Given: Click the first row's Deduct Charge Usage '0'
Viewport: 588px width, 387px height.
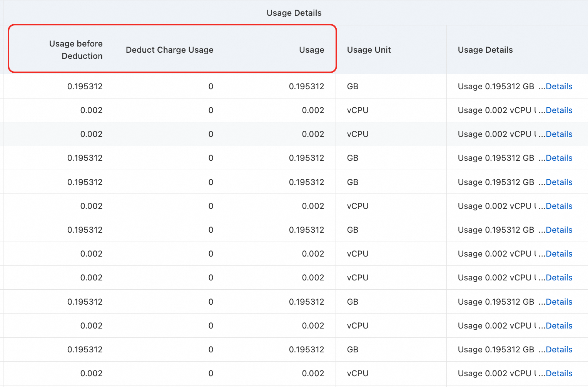Looking at the screenshot, I should 211,87.
